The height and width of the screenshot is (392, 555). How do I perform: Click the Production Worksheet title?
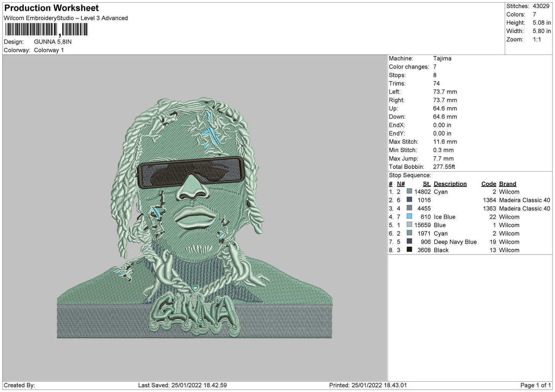51,8
